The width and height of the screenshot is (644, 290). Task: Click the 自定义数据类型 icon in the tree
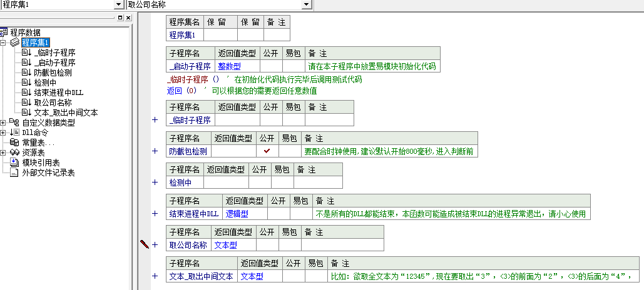tap(14, 122)
